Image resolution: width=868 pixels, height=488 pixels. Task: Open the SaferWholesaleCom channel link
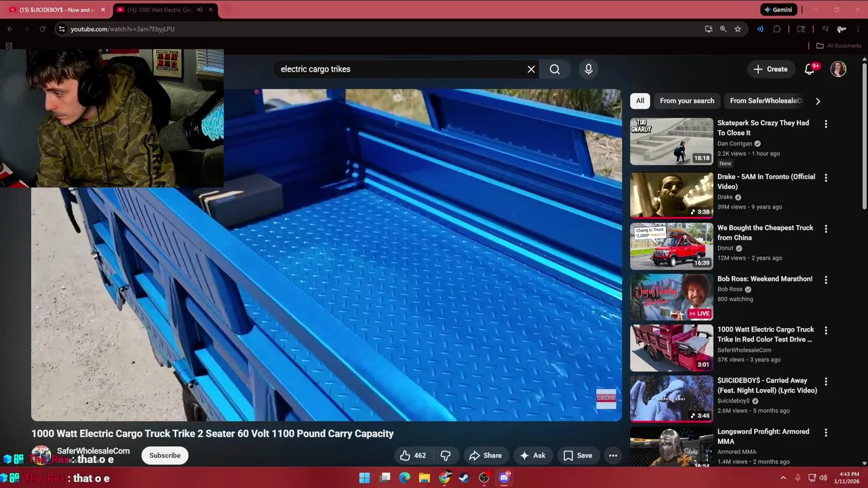(93, 451)
